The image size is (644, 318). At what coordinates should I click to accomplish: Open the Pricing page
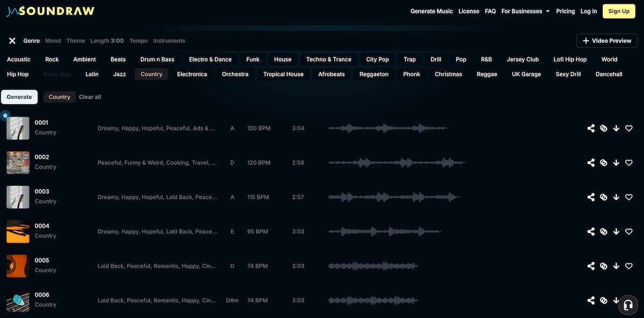566,11
